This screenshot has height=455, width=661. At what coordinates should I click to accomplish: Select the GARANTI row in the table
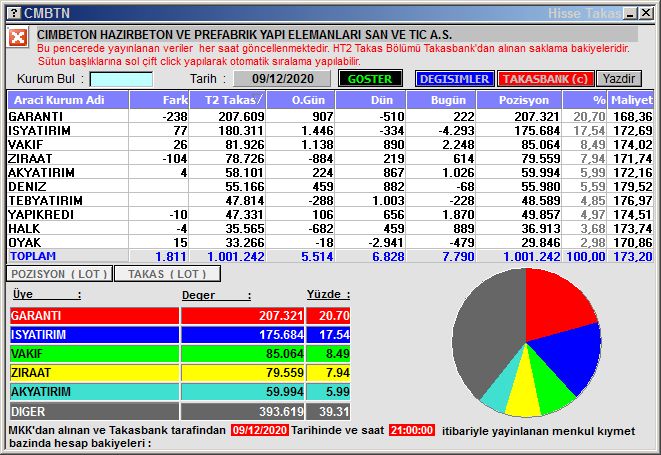point(330,116)
